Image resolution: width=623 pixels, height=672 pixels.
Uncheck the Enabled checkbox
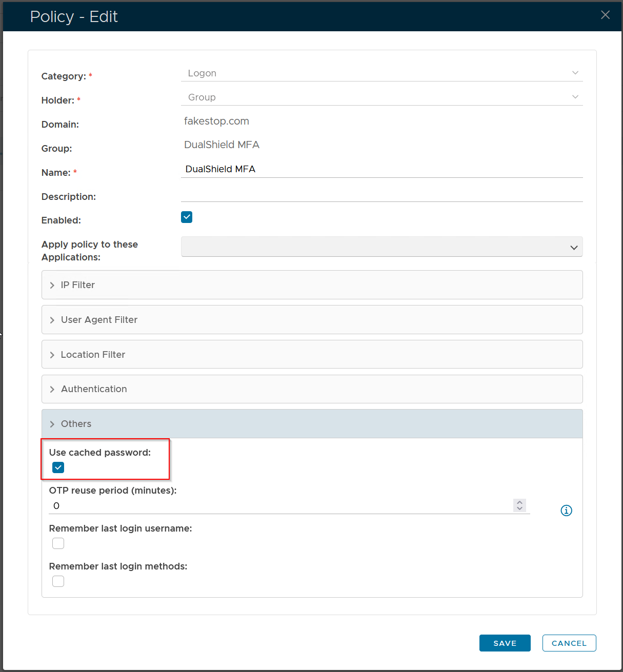(187, 217)
